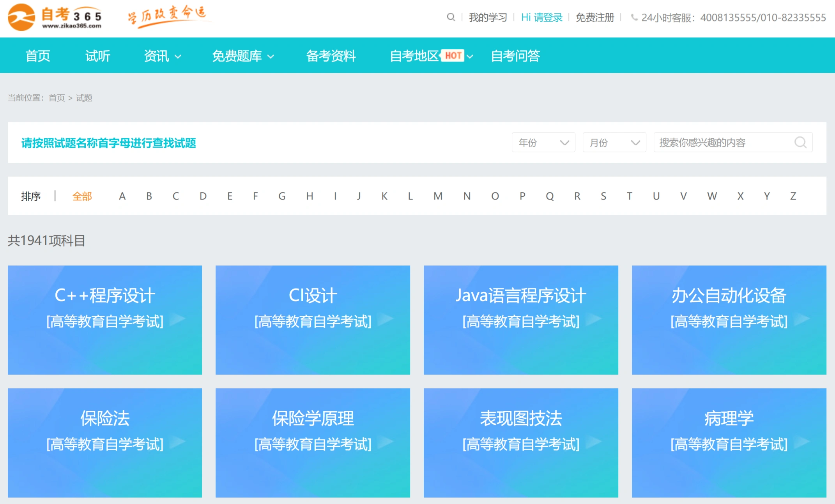The width and height of the screenshot is (835, 504).
Task: Click 我的学习 link
Action: [x=488, y=18]
